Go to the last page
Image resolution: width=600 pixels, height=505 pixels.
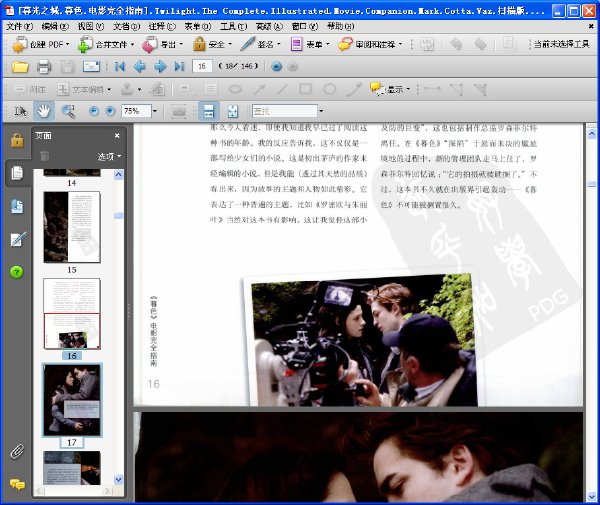pyautogui.click(x=179, y=67)
